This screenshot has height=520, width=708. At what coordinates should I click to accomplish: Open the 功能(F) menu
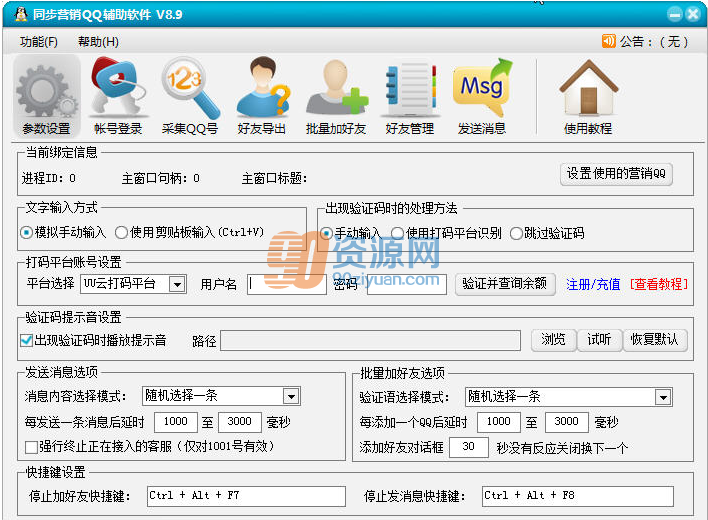39,42
